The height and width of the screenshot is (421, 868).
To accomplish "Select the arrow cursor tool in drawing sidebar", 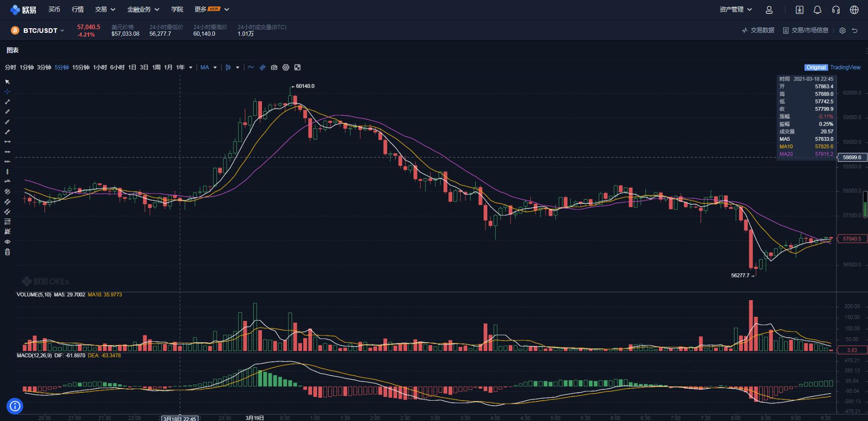I will tap(7, 82).
